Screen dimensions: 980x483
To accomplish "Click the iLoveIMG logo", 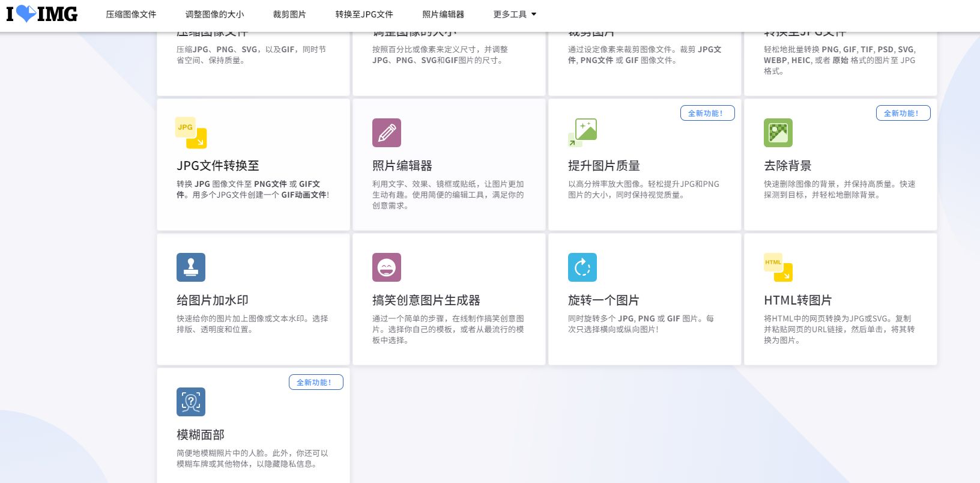I will (x=42, y=14).
